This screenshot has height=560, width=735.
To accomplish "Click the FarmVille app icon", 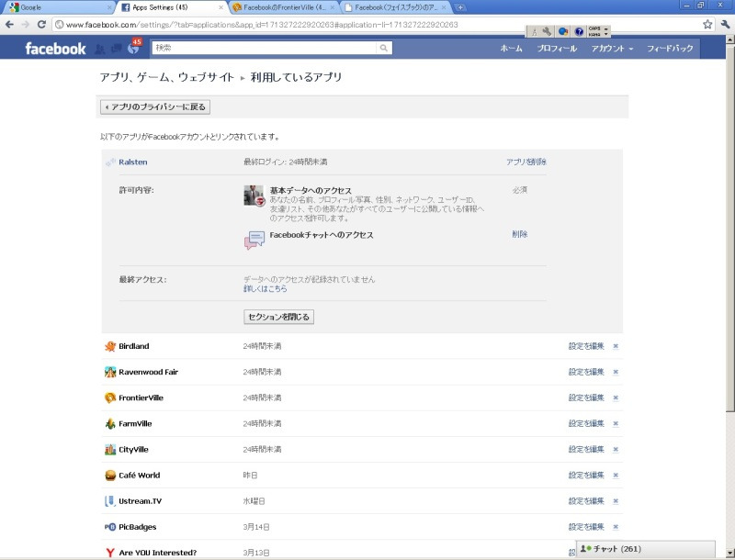I will coord(110,424).
